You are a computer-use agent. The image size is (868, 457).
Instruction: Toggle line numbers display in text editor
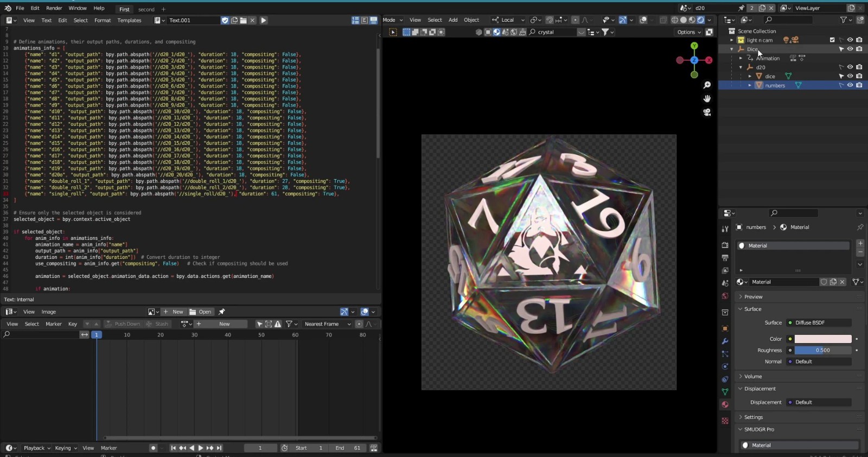(355, 20)
